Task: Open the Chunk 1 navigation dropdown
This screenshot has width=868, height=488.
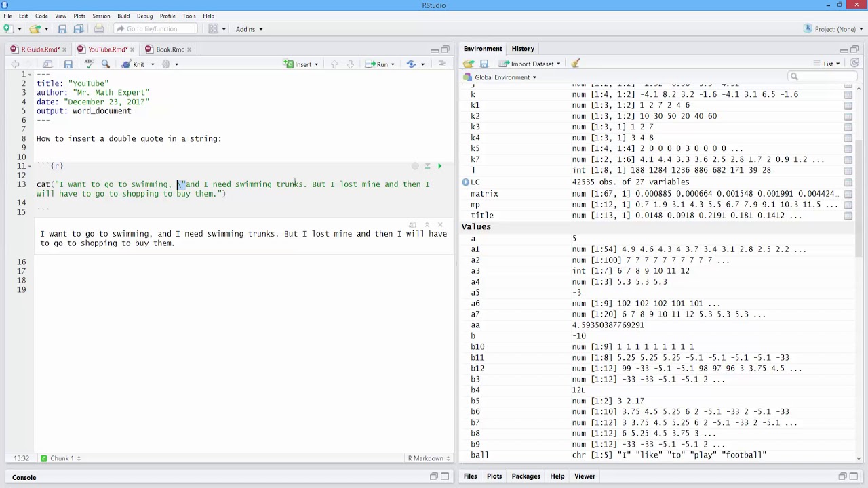Action: point(61,458)
